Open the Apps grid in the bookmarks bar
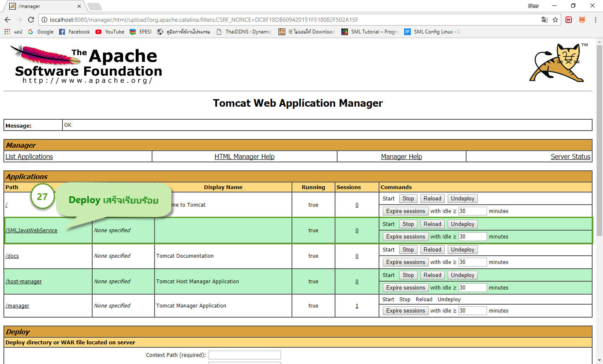 point(7,32)
